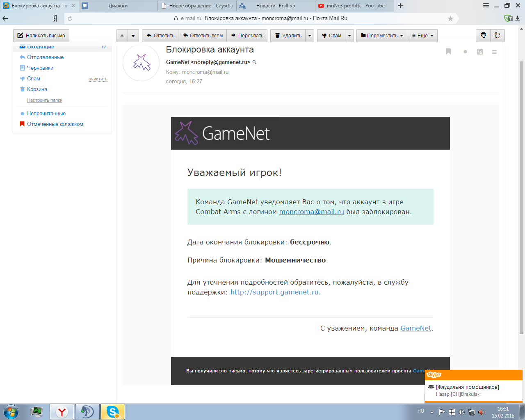
Task: Show hidden tray icons arrow
Action: pos(432,412)
